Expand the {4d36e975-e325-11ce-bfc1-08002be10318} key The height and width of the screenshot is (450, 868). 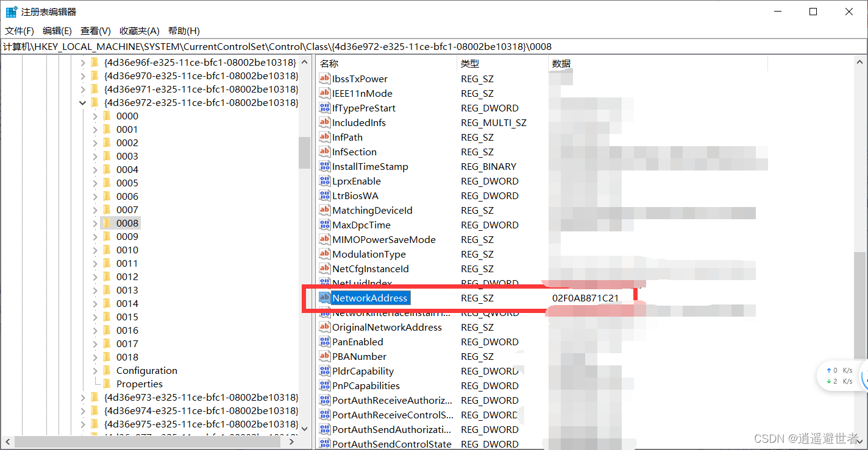point(83,424)
